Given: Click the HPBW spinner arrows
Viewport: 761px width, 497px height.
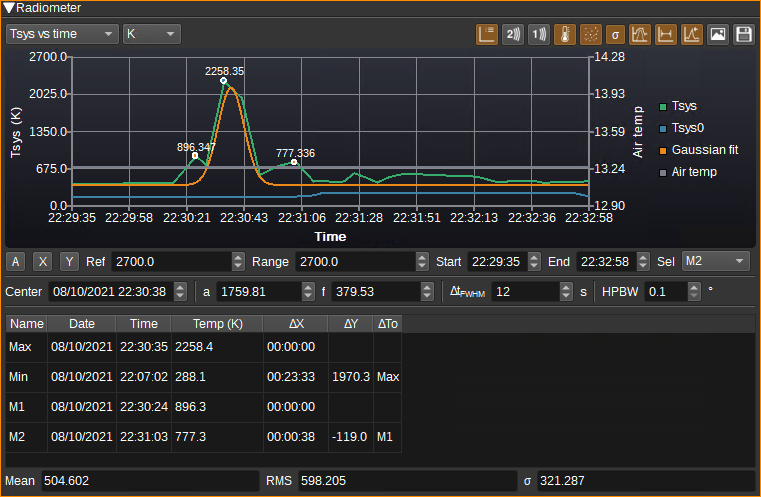Looking at the screenshot, I should click(x=695, y=292).
